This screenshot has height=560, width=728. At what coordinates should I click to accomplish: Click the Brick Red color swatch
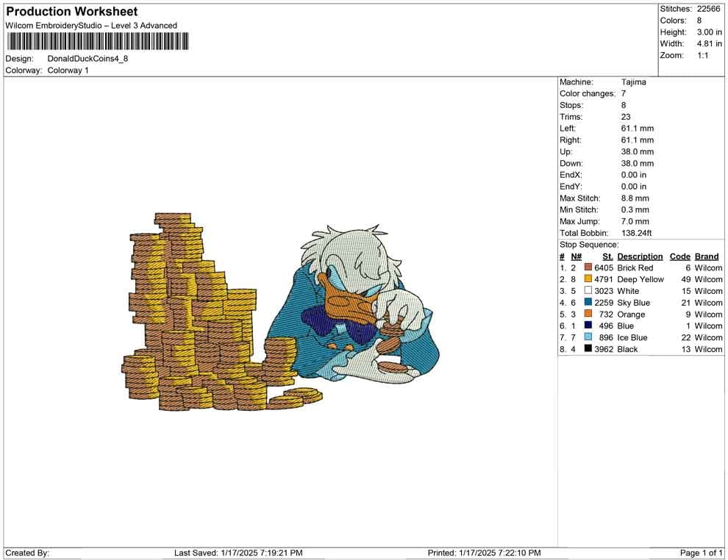pos(588,268)
